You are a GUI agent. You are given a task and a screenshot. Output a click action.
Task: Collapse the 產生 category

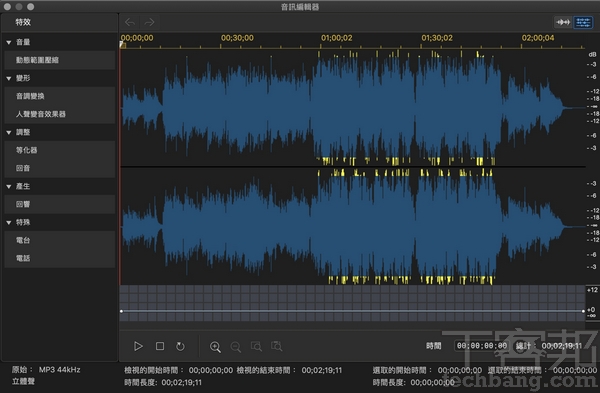pos(9,186)
